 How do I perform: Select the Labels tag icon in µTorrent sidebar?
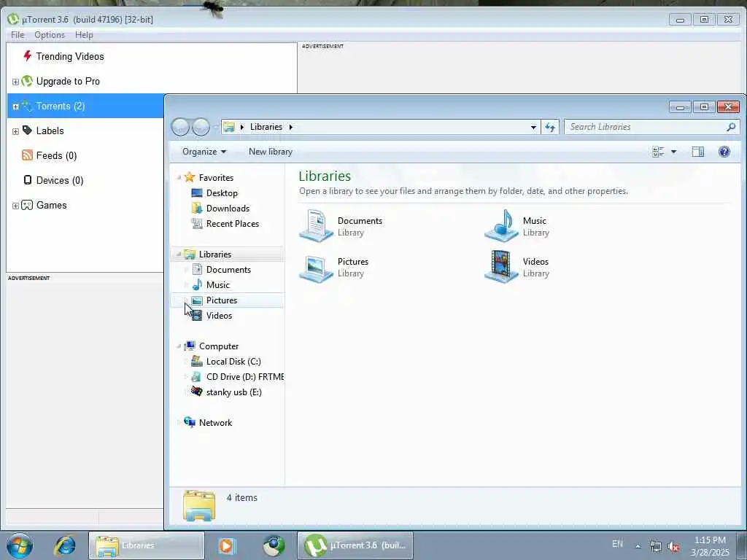pos(27,131)
